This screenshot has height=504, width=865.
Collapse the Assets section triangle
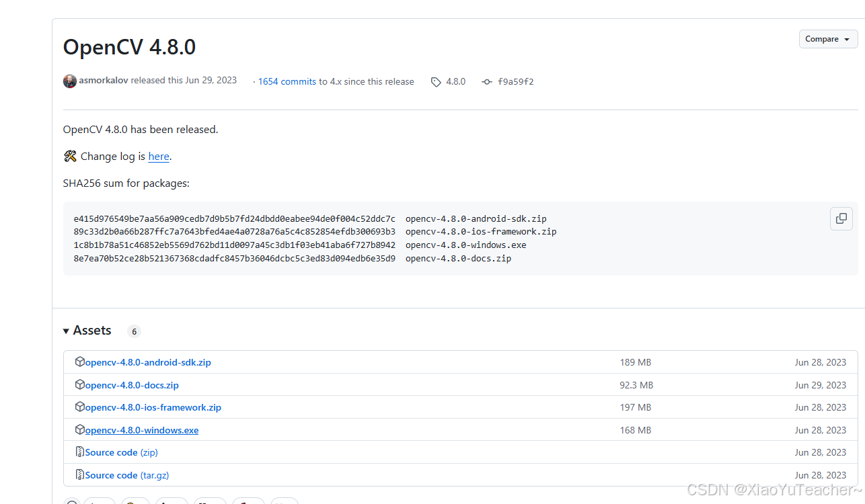[x=66, y=331]
